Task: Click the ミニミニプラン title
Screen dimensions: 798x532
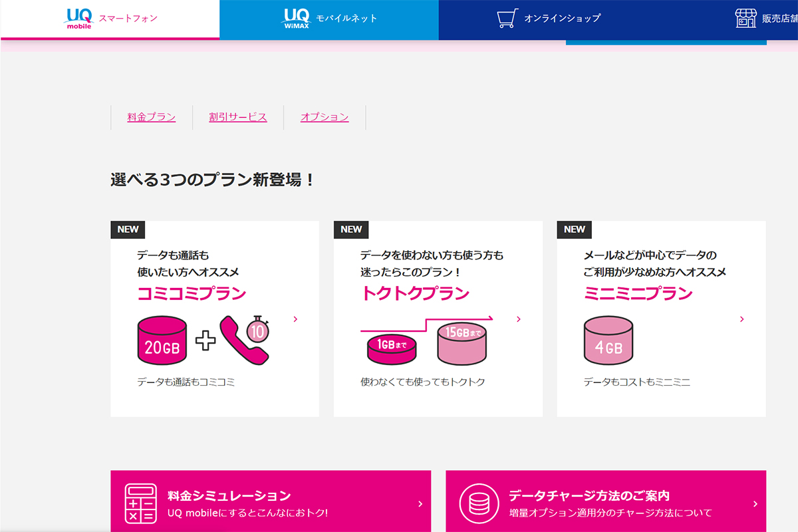Action: pyautogui.click(x=638, y=293)
